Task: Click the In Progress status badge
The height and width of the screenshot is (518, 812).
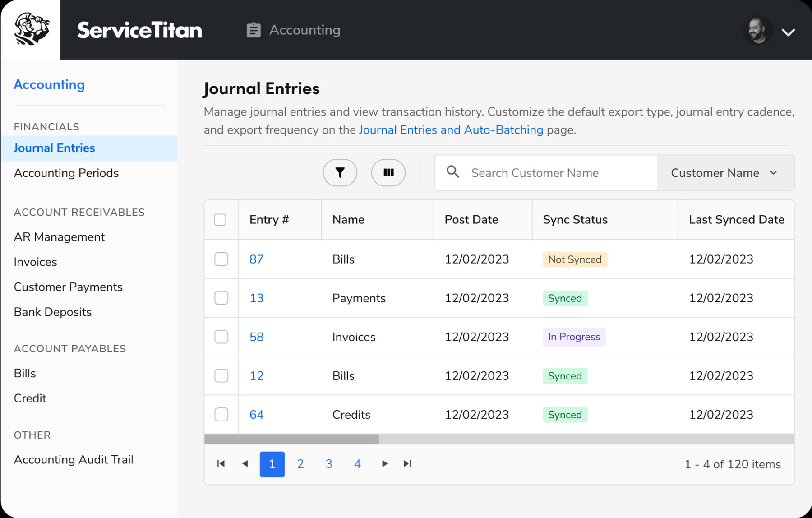Action: (x=574, y=337)
